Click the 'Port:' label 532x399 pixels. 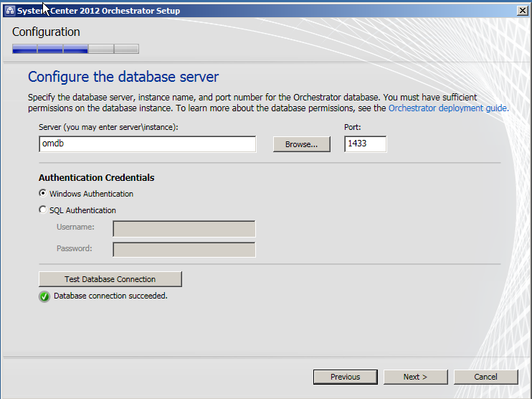[x=353, y=127]
